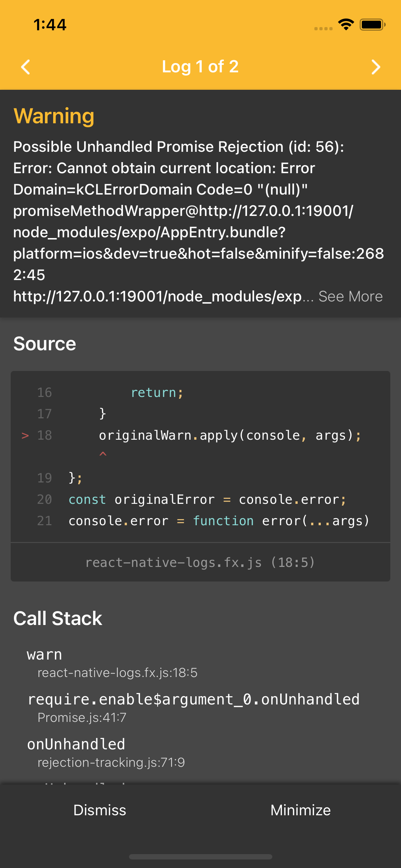Tap the iOS home indicator bar

200,857
